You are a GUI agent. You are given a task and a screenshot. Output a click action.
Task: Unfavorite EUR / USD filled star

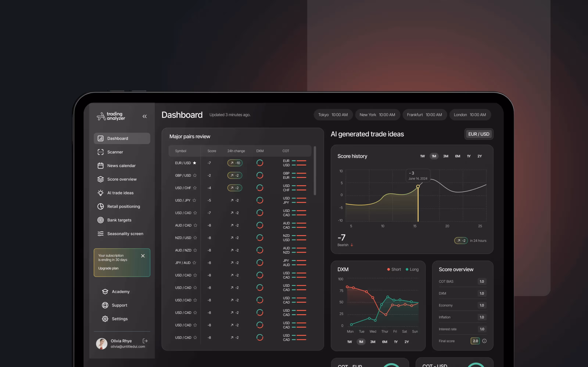pyautogui.click(x=194, y=163)
